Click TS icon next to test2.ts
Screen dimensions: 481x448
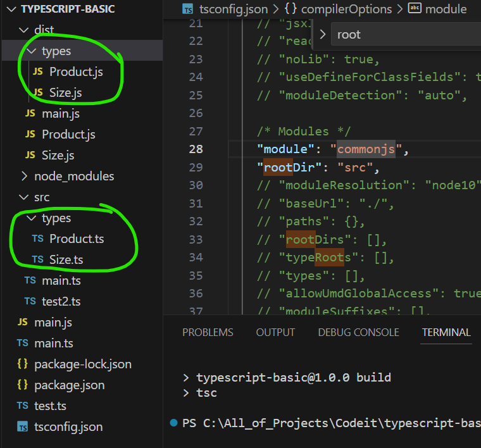30,301
